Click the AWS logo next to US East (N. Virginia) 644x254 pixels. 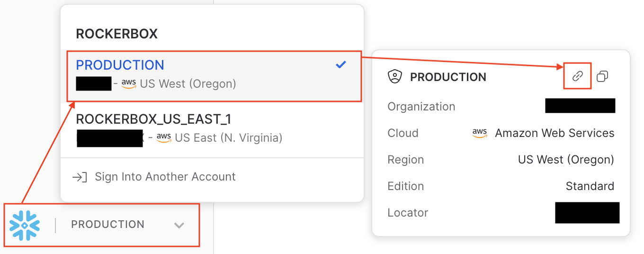(164, 137)
